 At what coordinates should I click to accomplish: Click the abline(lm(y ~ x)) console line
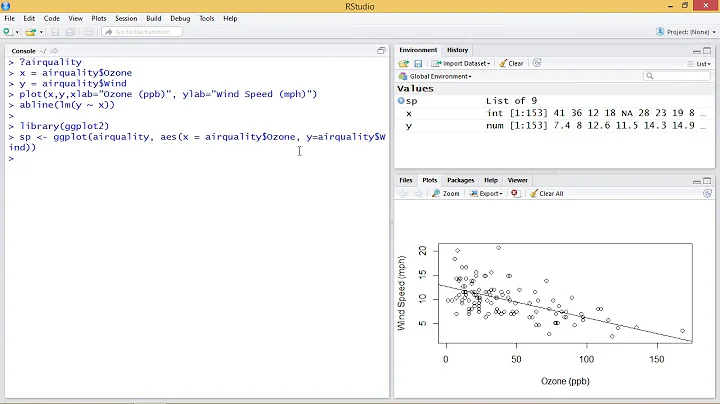pos(67,105)
